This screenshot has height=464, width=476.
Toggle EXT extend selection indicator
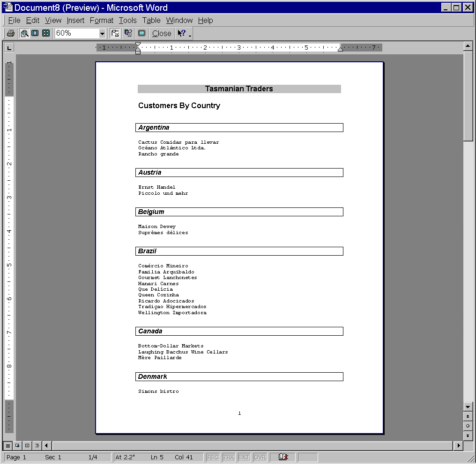pos(244,457)
